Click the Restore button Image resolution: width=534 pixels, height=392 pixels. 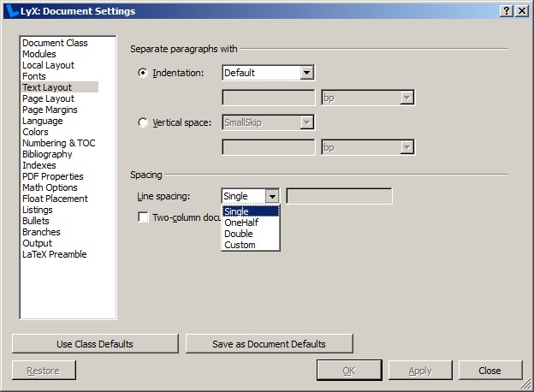click(44, 371)
